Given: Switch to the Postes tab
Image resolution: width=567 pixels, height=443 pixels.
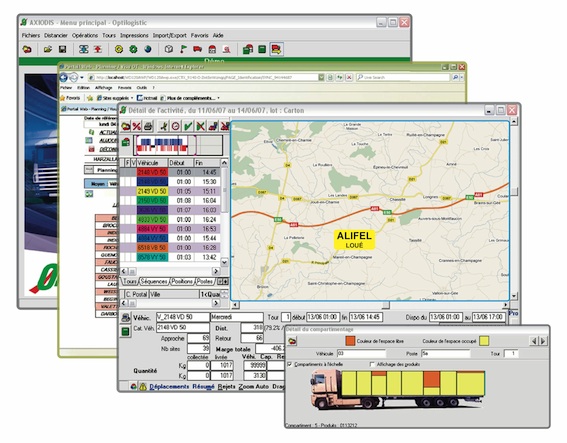Looking at the screenshot, I should [205, 281].
